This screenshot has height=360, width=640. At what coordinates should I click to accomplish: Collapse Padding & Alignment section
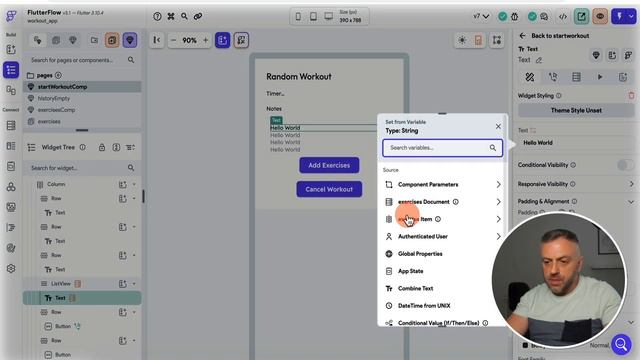click(631, 202)
